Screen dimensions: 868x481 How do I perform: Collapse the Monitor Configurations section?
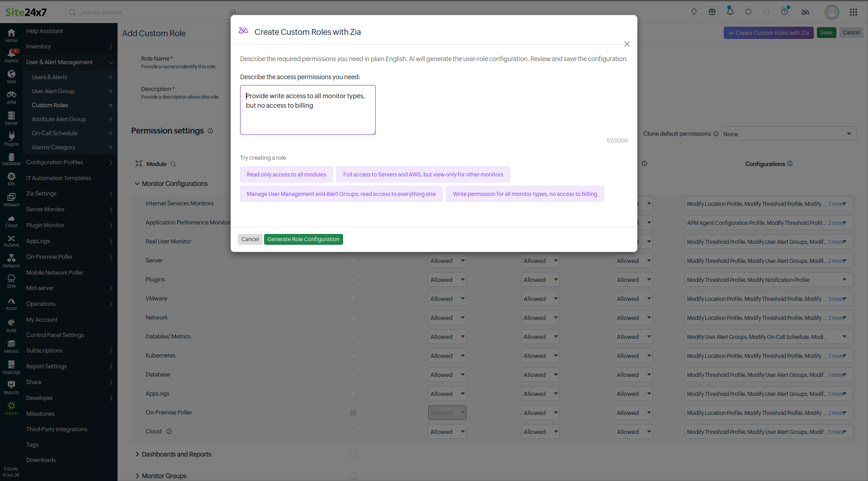point(137,184)
